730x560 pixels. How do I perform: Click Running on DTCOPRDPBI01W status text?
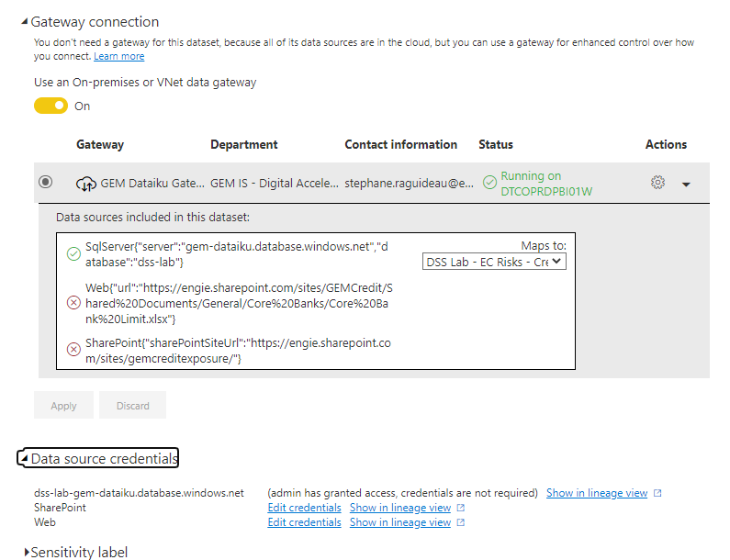[x=546, y=184]
